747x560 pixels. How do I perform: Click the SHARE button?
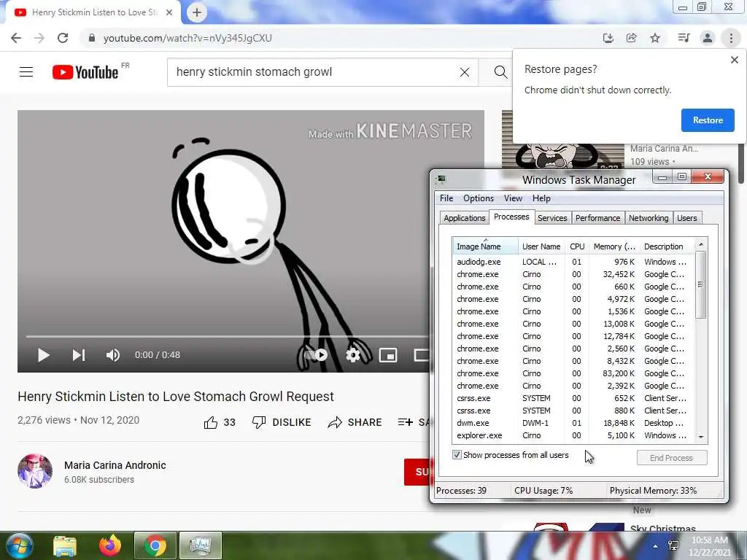355,422
